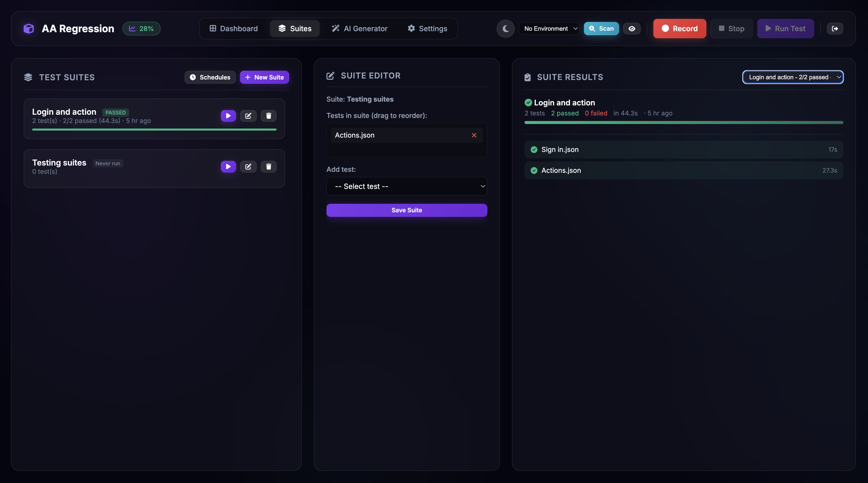Click Login and action green progress bar
868x483 pixels.
click(154, 130)
